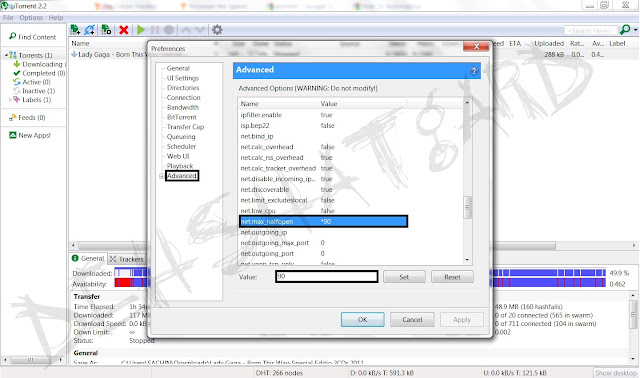The height and width of the screenshot is (378, 640).
Task: Select the net.discoverable option row
Action: [x=351, y=189]
